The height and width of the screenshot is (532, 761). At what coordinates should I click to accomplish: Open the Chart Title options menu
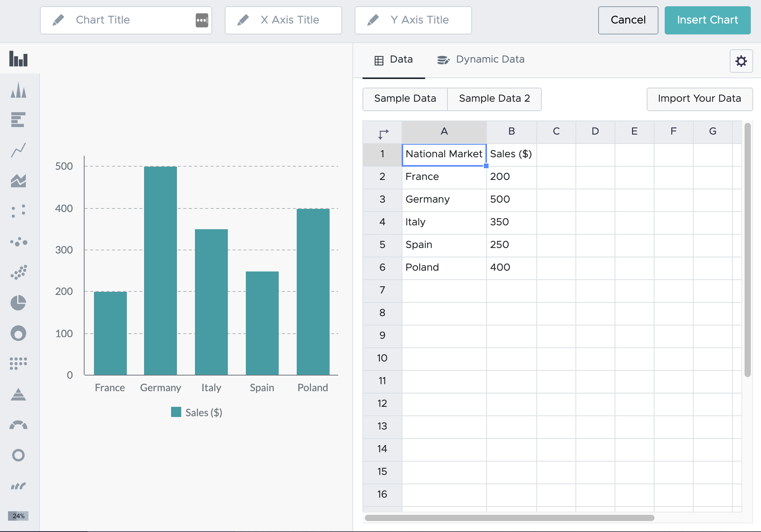click(x=201, y=20)
